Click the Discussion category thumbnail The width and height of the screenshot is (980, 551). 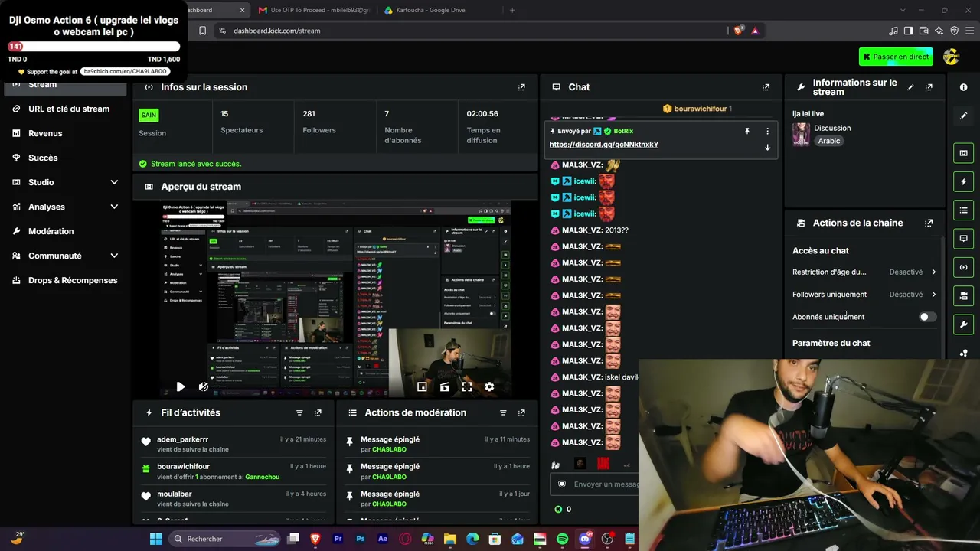[x=801, y=134]
